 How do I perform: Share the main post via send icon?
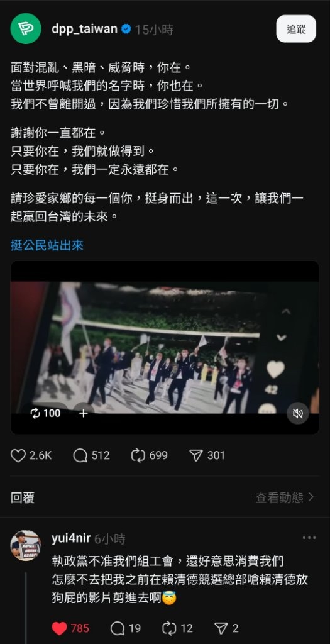tap(195, 455)
